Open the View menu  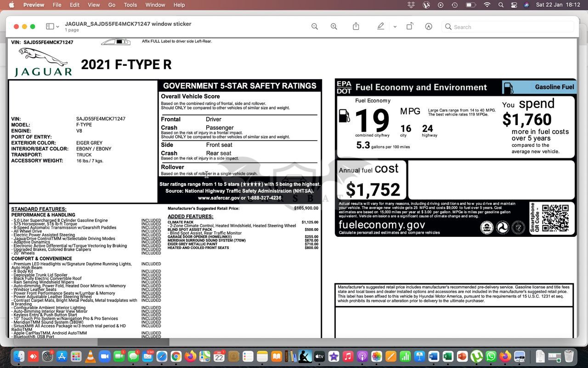[x=94, y=5]
